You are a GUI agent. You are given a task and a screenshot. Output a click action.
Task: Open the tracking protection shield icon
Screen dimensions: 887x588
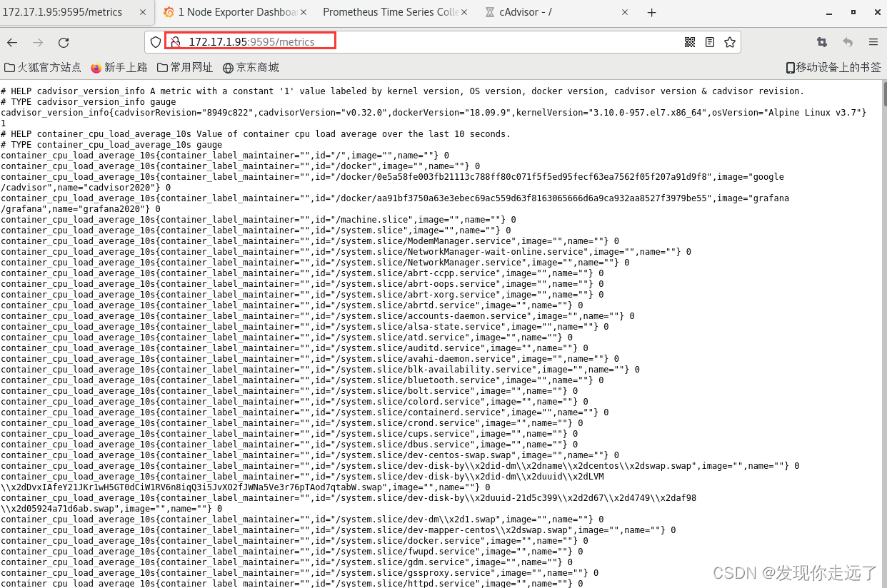point(156,42)
